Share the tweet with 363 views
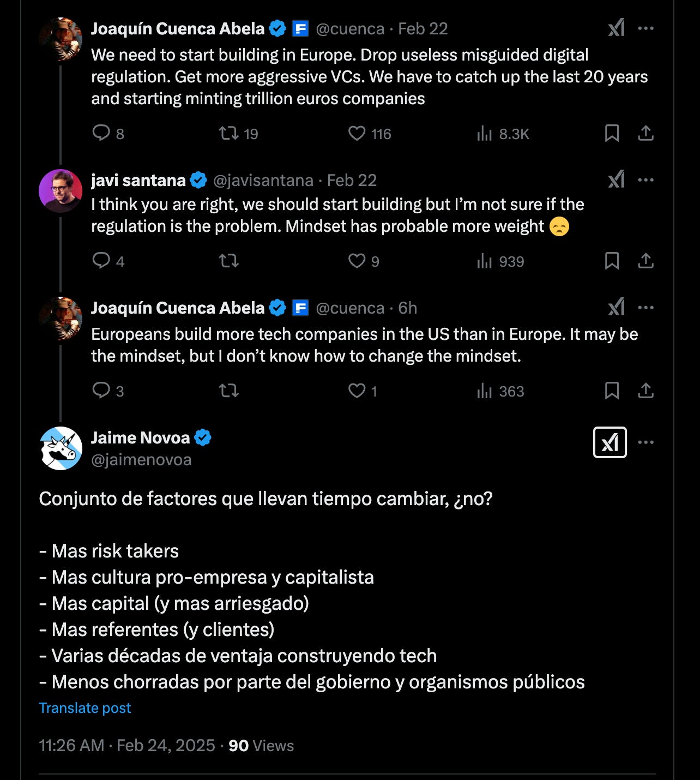The width and height of the screenshot is (700, 780). [645, 391]
